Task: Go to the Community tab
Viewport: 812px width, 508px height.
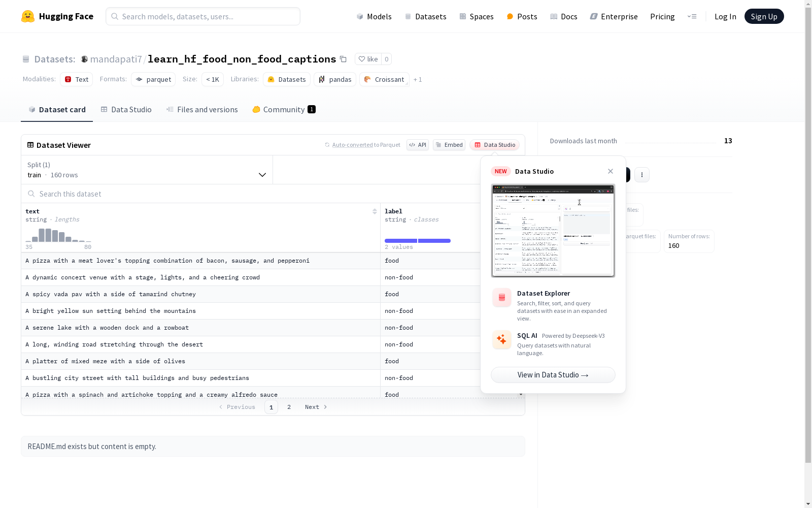Action: pyautogui.click(x=284, y=110)
